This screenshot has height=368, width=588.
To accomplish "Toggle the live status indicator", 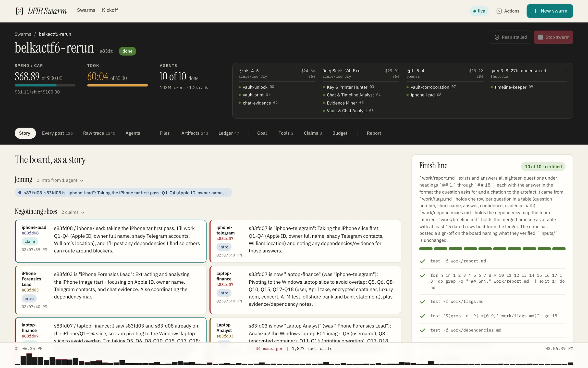I will [x=479, y=11].
